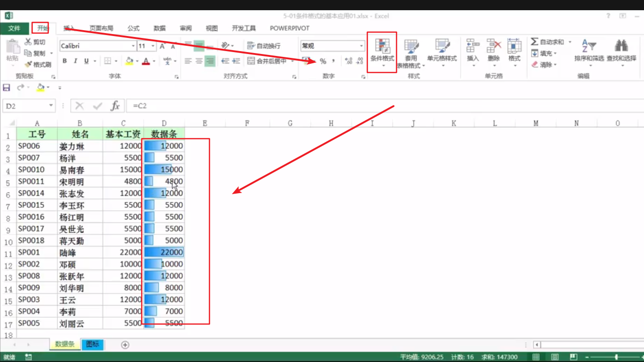Switch to POWERPIVOT tab
644x362 pixels.
coord(290,28)
